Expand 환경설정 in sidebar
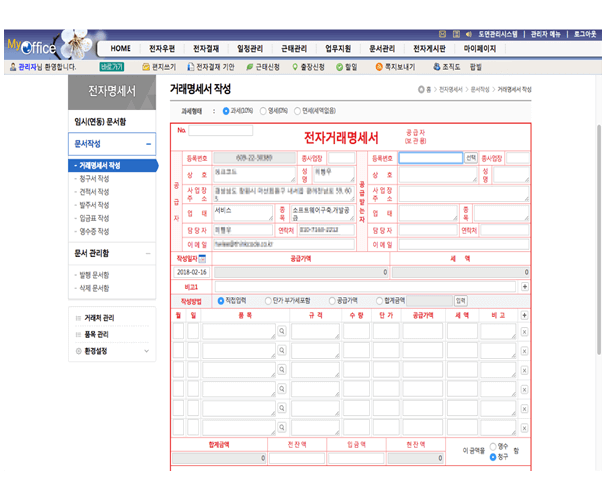The height and width of the screenshot is (500, 605). click(147, 351)
